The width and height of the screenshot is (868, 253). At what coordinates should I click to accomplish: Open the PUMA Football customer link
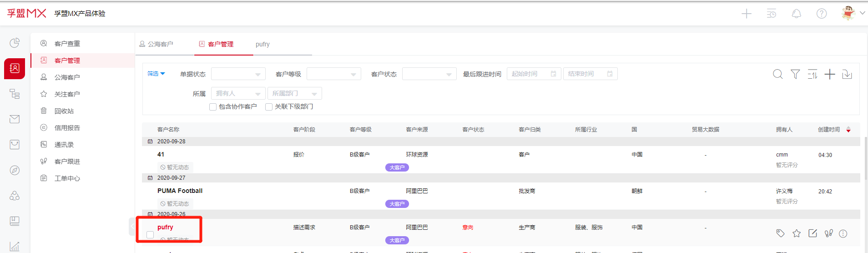click(x=180, y=191)
